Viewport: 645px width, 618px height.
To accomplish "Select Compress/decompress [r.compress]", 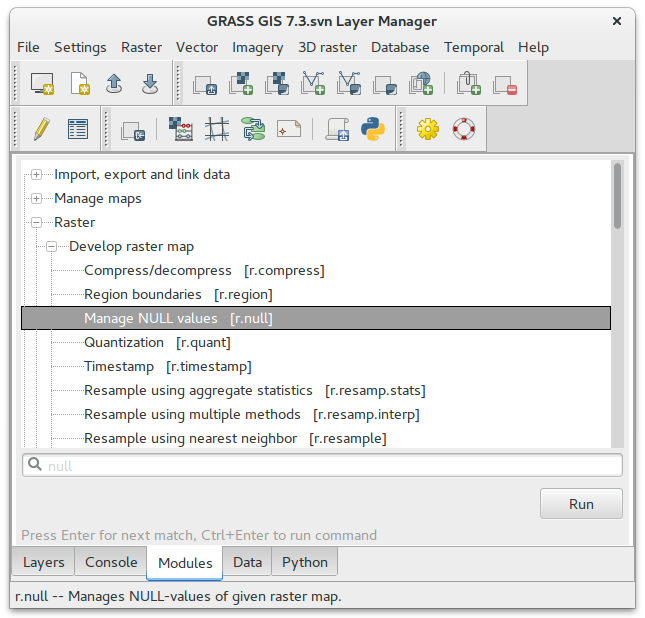I will [x=204, y=270].
